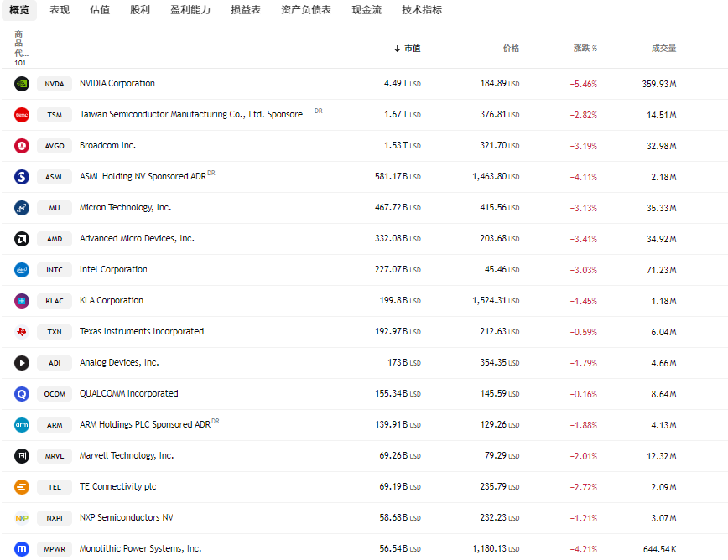Click the Broadcom logo icon

point(22,146)
